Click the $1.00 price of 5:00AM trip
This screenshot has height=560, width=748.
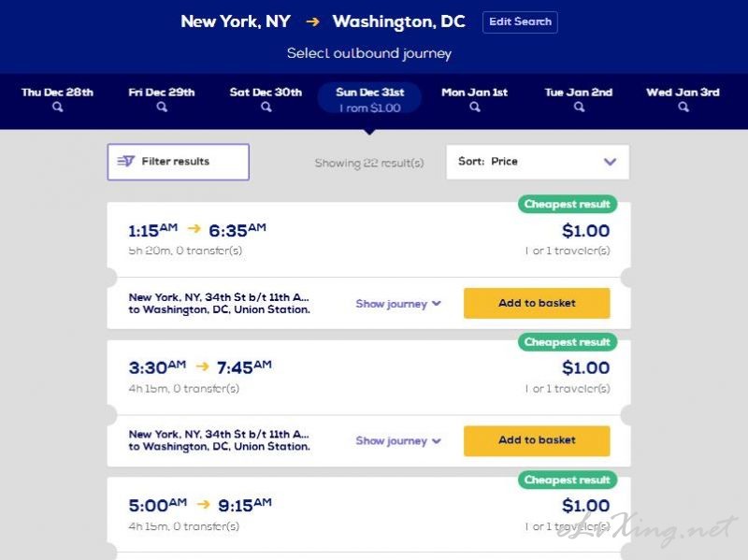pos(585,506)
